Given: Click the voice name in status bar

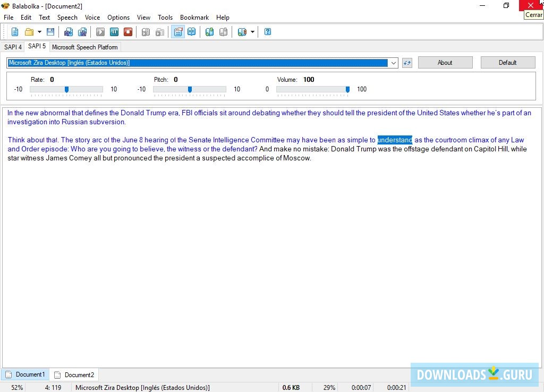Looking at the screenshot, I should click(142, 388).
